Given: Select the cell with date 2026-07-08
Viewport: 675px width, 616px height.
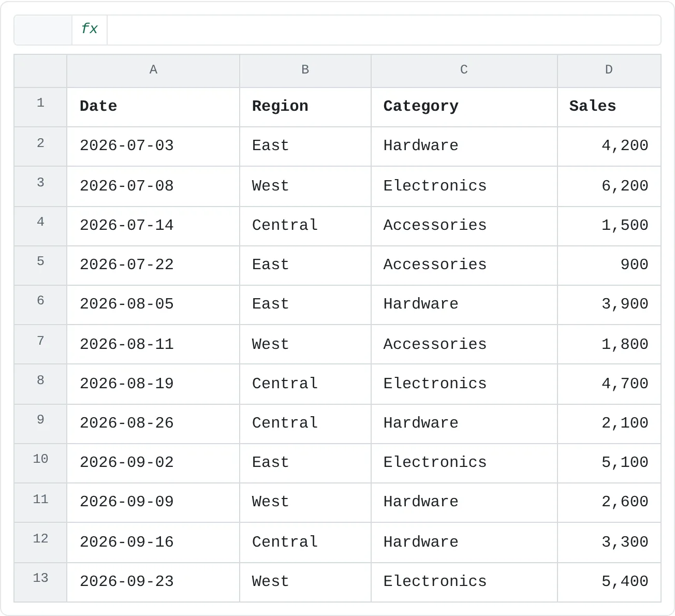Looking at the screenshot, I should tap(153, 186).
